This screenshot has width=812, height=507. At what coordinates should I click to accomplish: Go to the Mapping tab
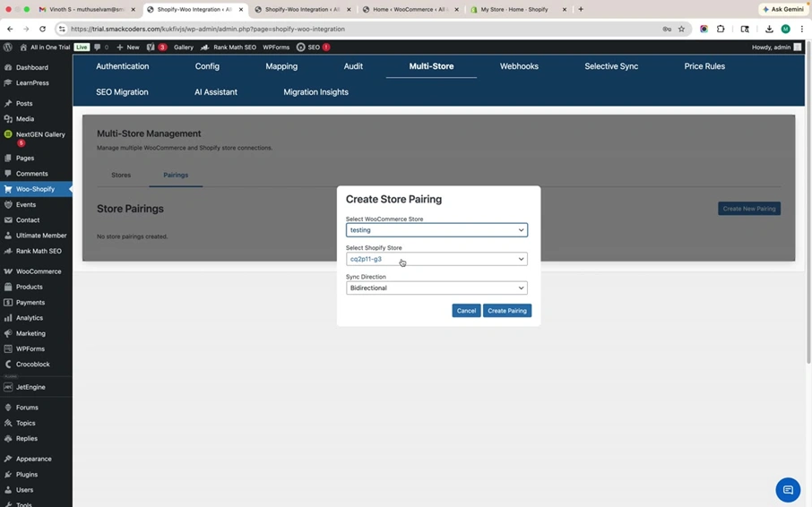281,66
